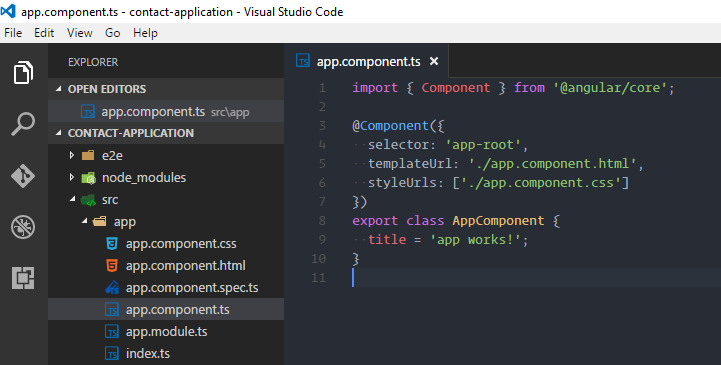Image resolution: width=721 pixels, height=365 pixels.
Task: Open the Search view in activity bar
Action: [x=23, y=124]
